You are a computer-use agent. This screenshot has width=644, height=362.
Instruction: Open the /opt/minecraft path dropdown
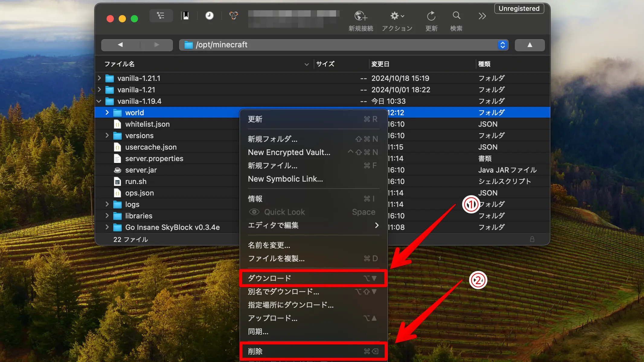point(344,45)
